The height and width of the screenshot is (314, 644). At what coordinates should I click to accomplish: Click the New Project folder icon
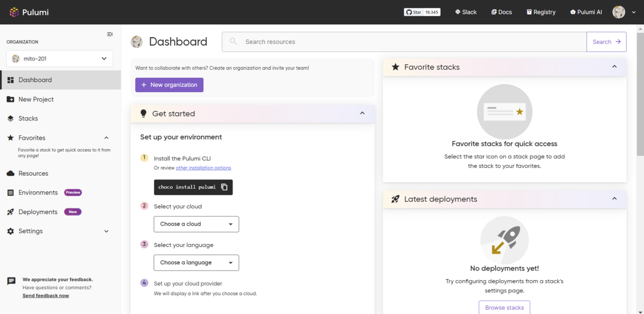coord(10,99)
